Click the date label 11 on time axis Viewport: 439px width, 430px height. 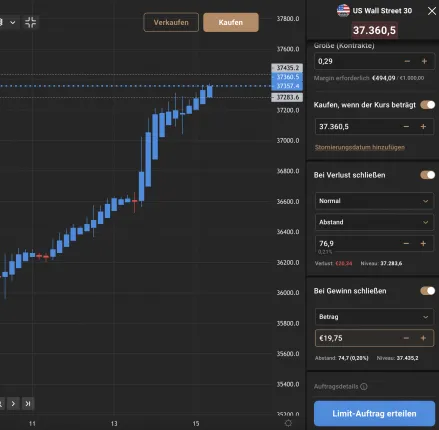[x=32, y=424]
